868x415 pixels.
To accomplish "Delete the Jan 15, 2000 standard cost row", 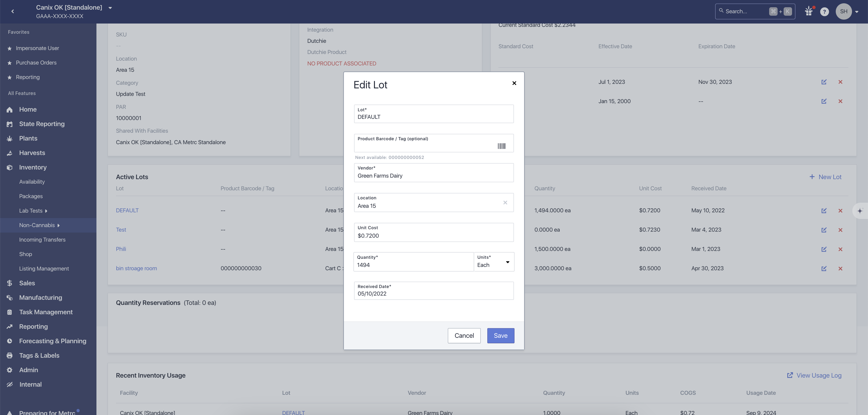I will point(840,101).
